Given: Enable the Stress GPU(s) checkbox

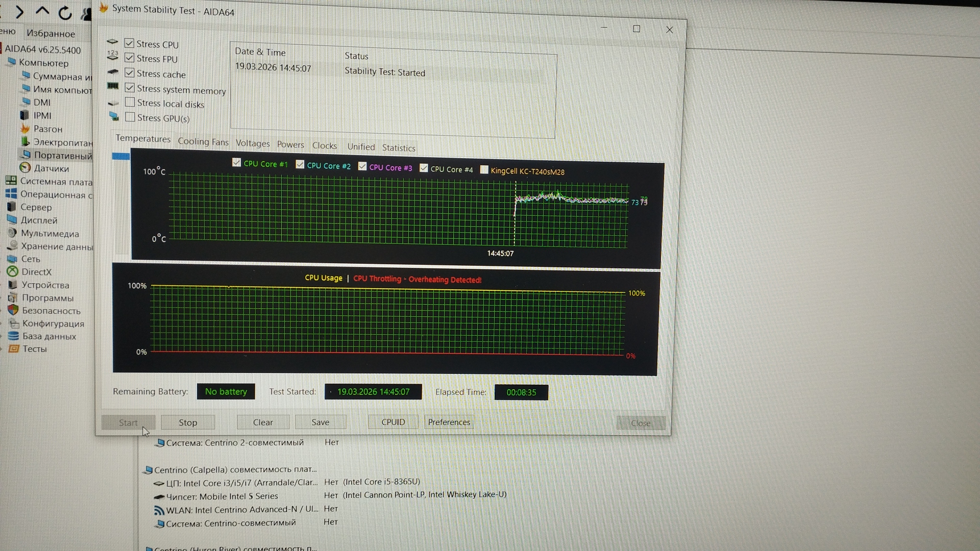Looking at the screenshot, I should click(130, 117).
